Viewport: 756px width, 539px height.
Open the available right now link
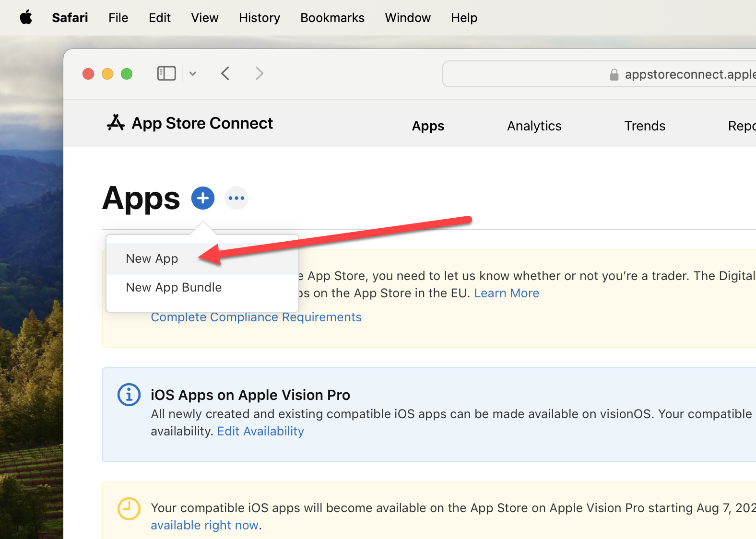click(205, 525)
